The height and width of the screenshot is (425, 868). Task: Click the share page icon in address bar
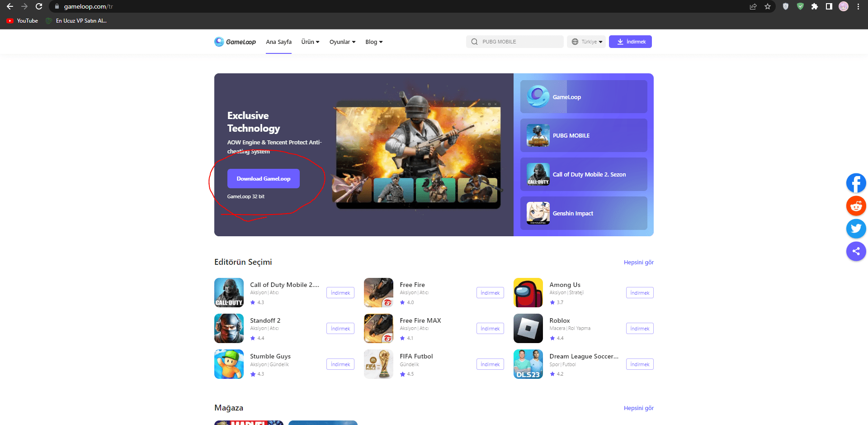point(753,6)
